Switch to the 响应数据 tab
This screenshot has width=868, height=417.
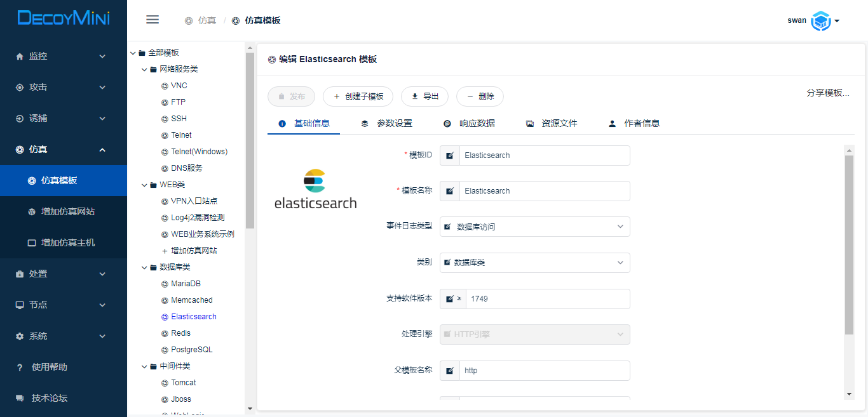[470, 123]
